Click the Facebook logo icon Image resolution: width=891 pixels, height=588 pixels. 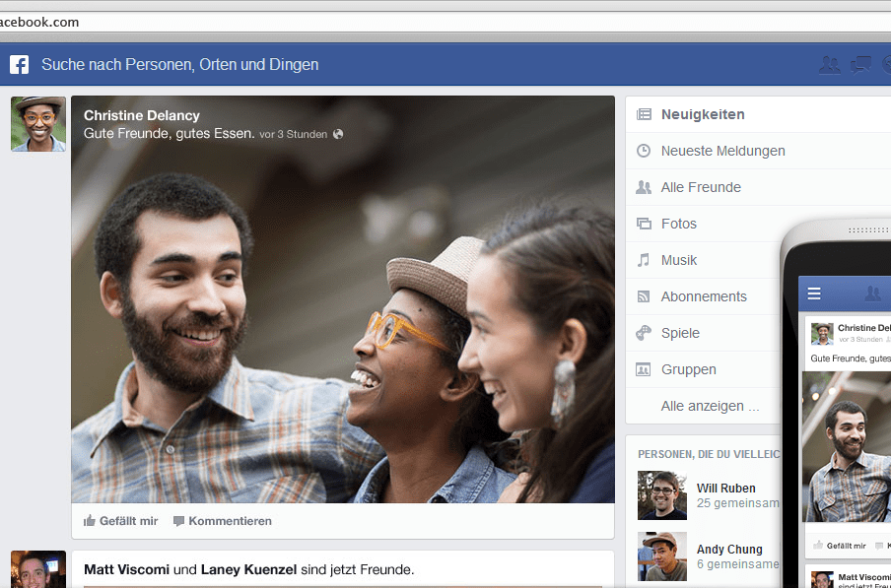(20, 64)
